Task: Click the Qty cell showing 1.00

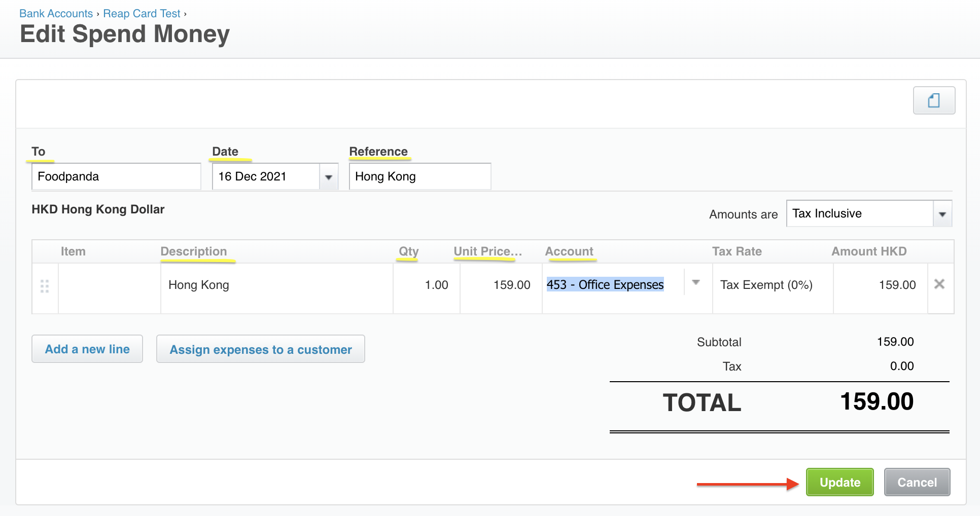Action: click(x=427, y=285)
